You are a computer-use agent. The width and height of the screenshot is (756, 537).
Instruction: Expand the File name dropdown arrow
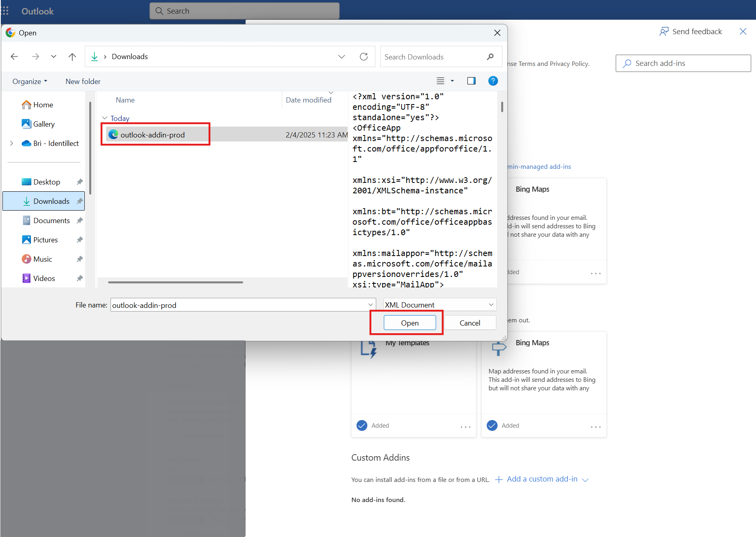pyautogui.click(x=371, y=305)
